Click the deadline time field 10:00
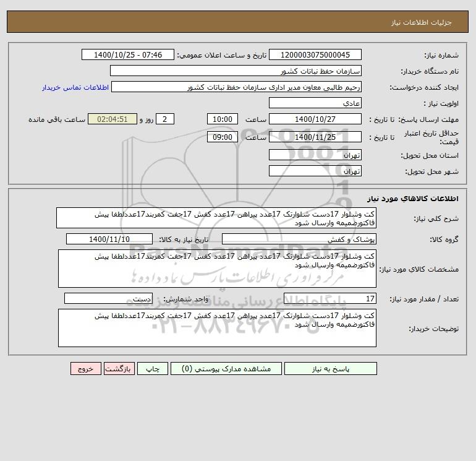 coord(223,119)
